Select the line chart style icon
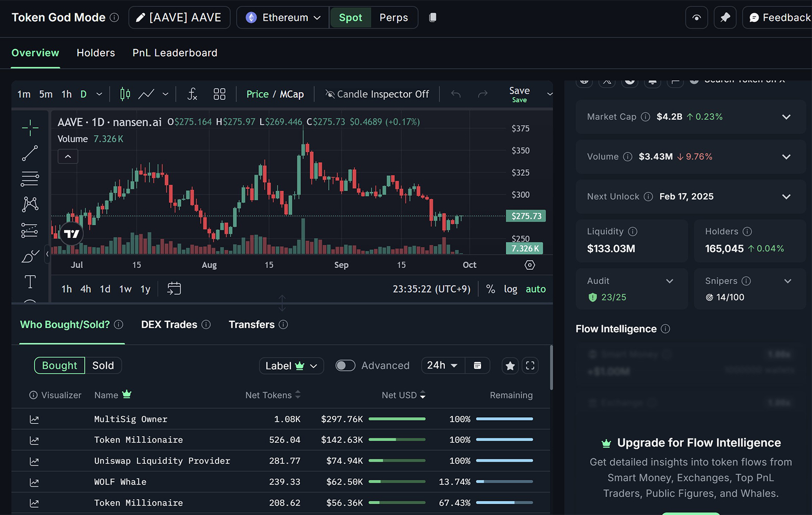 [147, 94]
